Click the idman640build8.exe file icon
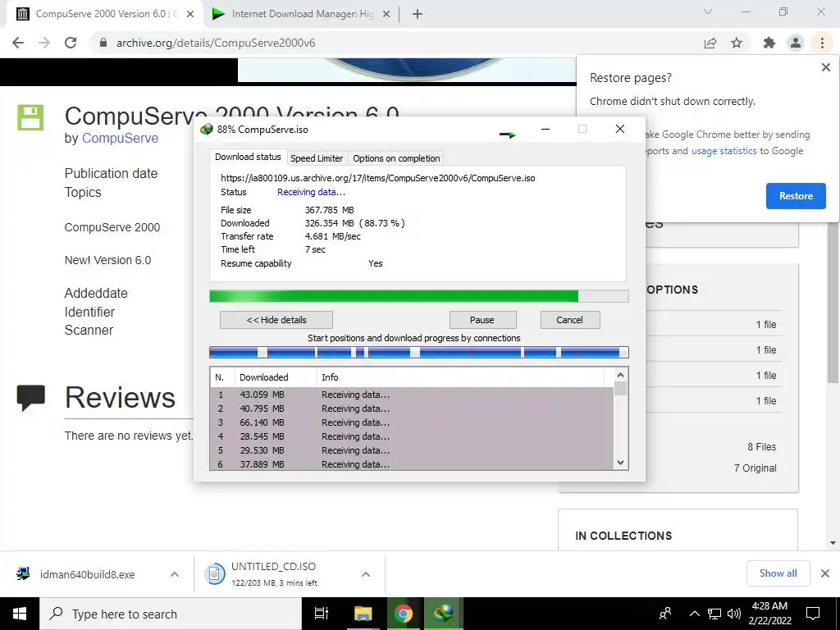Screen dimensions: 840x630 (x=23, y=573)
